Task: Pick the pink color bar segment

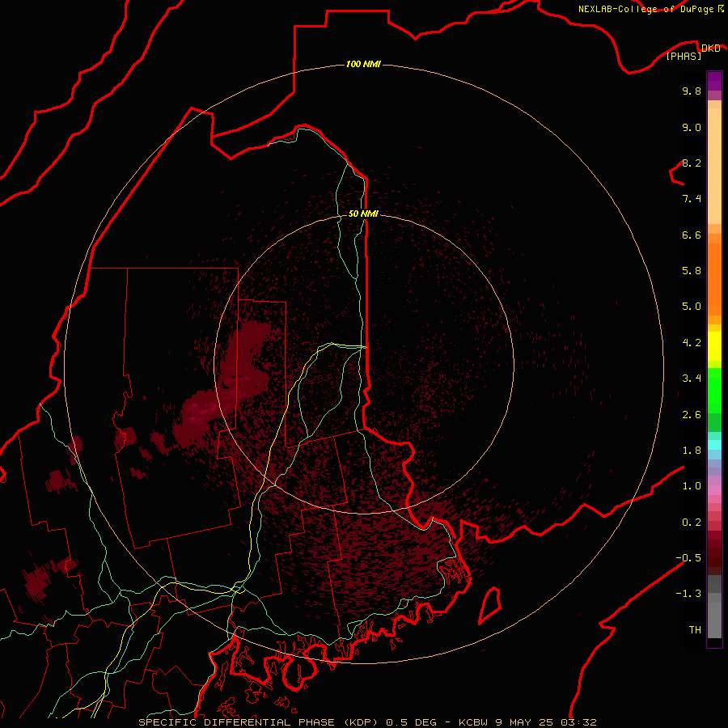Action: click(x=714, y=490)
